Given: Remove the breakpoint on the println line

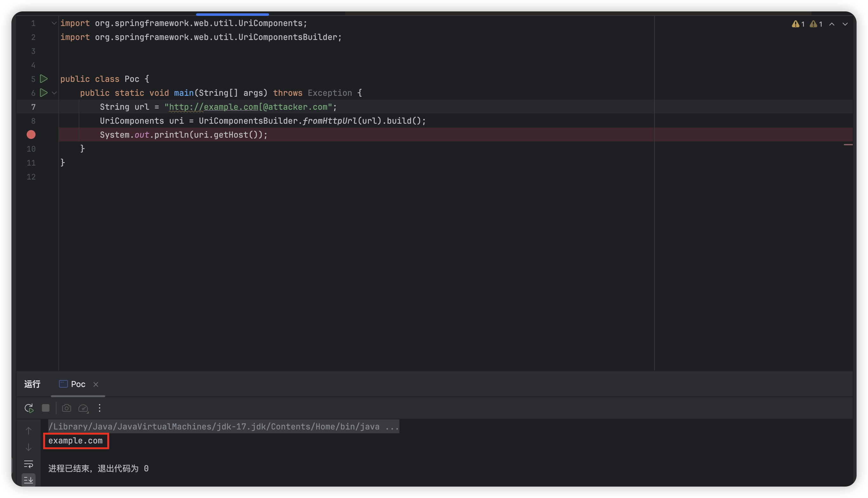Looking at the screenshot, I should pos(31,135).
